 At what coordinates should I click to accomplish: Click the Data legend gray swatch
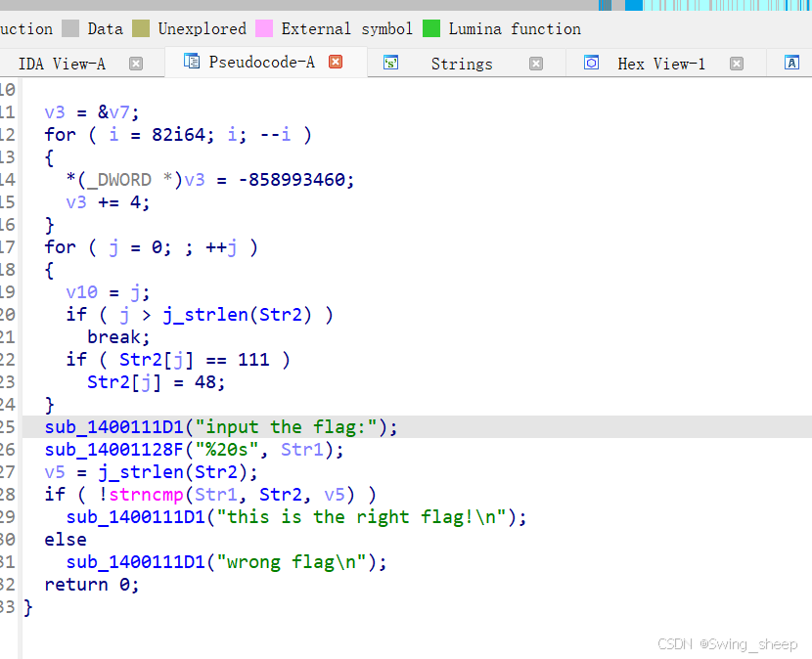69,28
